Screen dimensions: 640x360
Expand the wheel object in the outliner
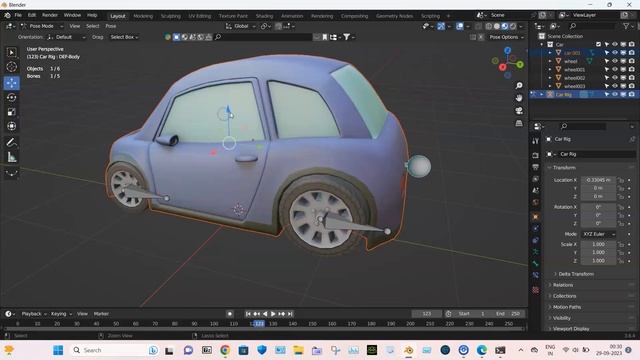click(550, 61)
